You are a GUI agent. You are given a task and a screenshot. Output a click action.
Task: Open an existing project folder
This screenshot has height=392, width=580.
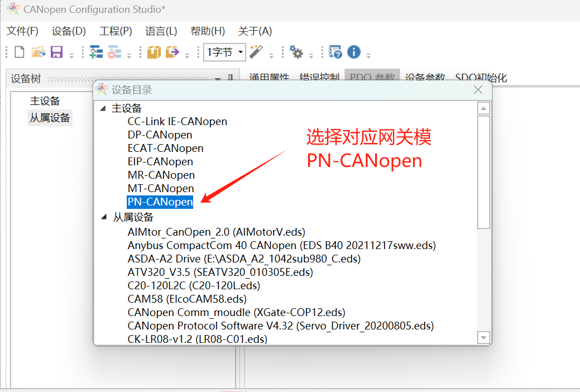pos(39,52)
